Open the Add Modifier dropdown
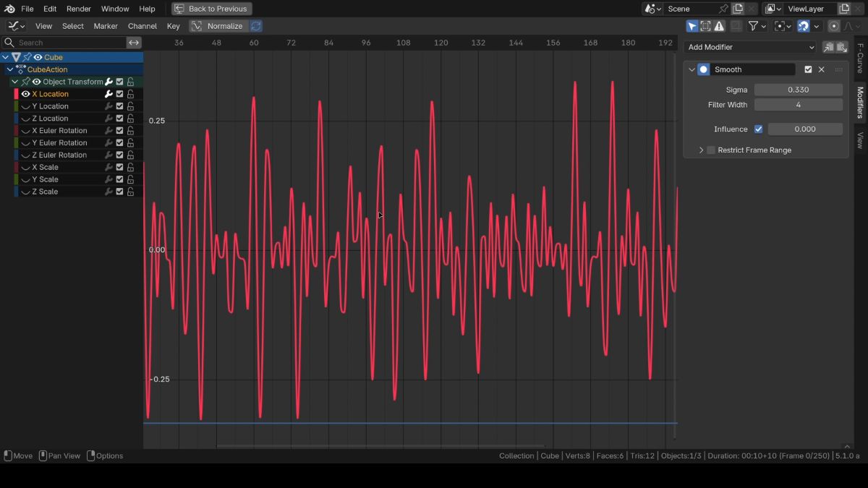This screenshot has height=488, width=868. tap(750, 47)
